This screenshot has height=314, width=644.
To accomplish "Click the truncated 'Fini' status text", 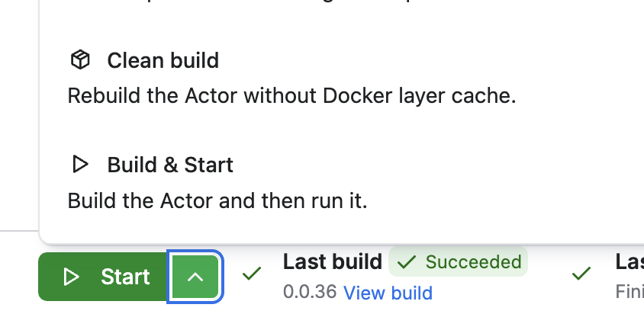I will pyautogui.click(x=630, y=292).
